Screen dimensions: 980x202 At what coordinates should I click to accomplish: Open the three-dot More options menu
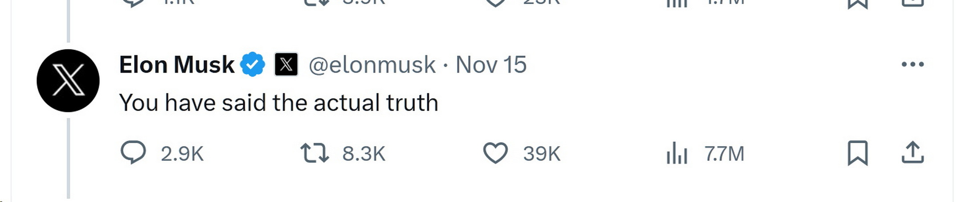pos(912,65)
